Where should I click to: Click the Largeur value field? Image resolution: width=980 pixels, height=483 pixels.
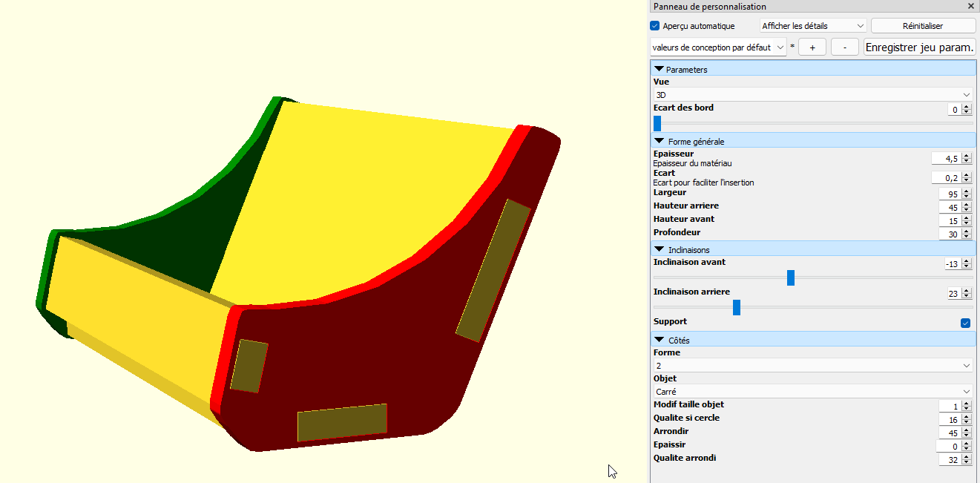pyautogui.click(x=949, y=194)
